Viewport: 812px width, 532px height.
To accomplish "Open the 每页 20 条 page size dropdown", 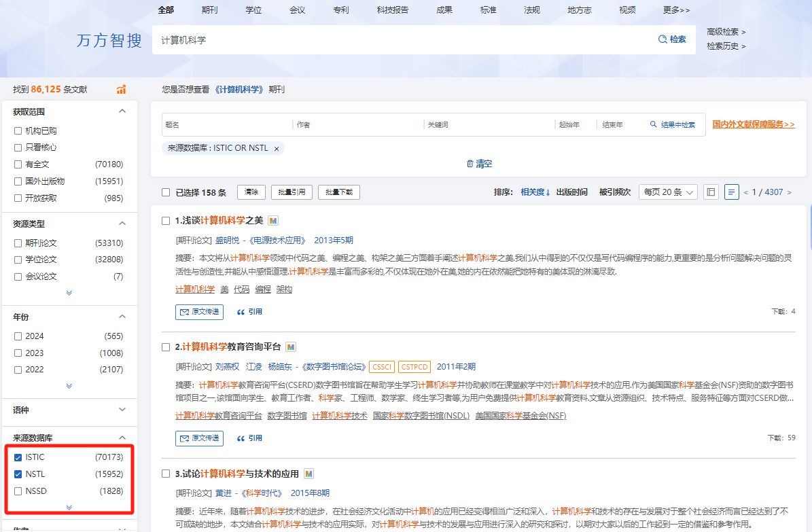I will click(x=668, y=192).
